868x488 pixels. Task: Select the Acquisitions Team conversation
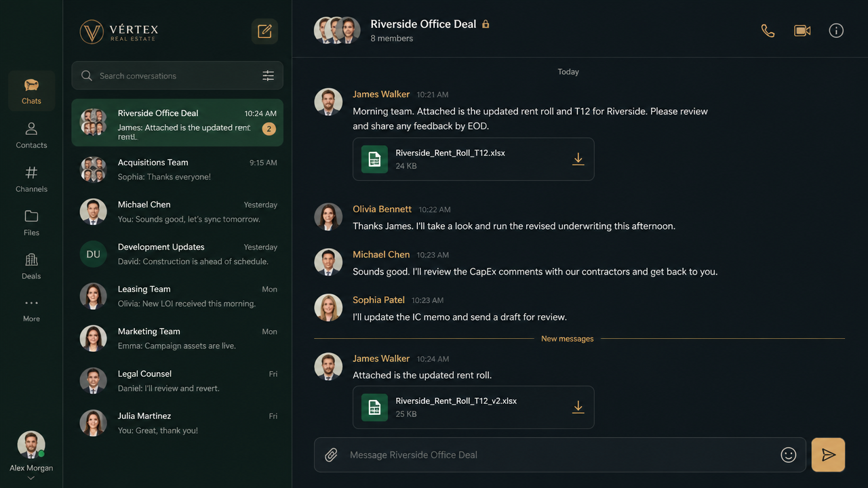pos(178,169)
